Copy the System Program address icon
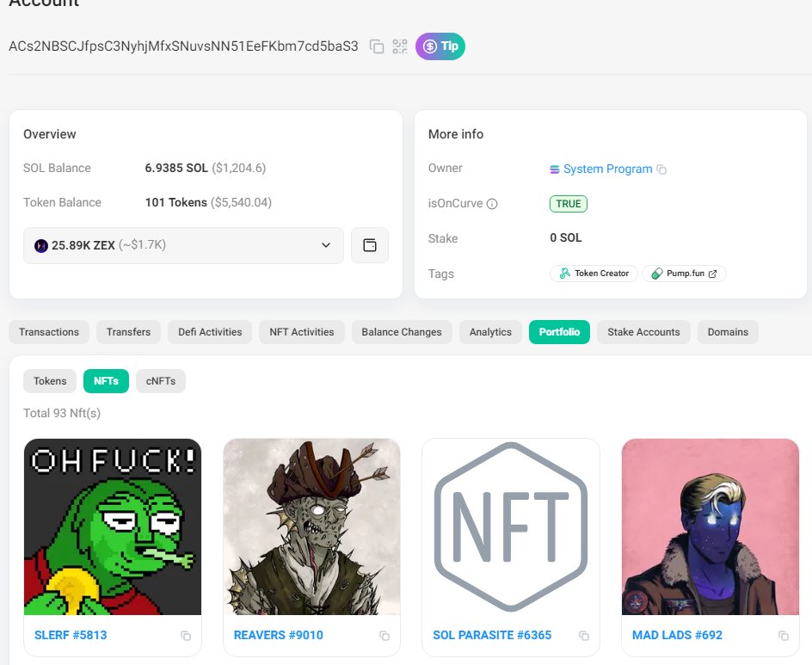Viewport: 812px width, 665px height. 661,169
